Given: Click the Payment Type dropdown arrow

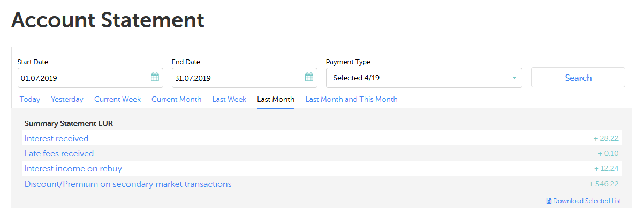Looking at the screenshot, I should coord(514,78).
